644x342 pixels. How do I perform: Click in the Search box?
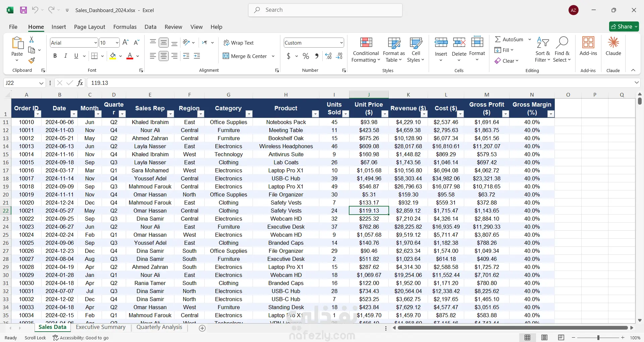[325, 10]
